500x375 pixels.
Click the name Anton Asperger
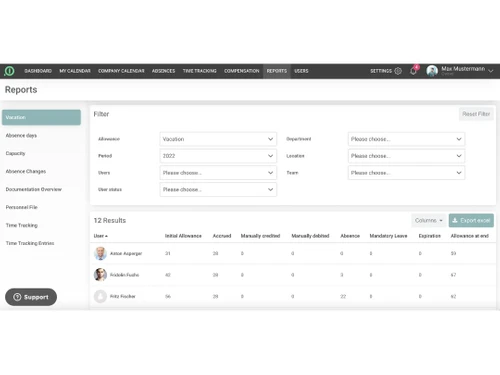(x=126, y=254)
